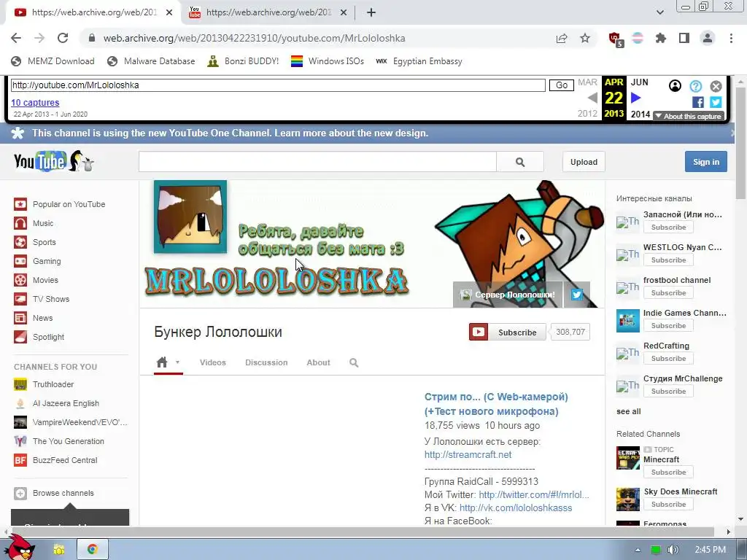This screenshot has width=747, height=560.
Task: Open the Music category
Action: [x=34, y=223]
